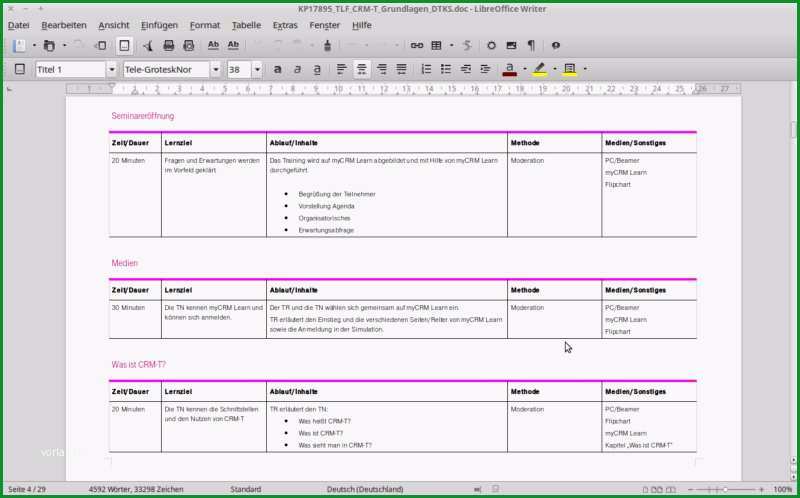The width and height of the screenshot is (800, 498).
Task: Open the Tele-GroteskNor font name dropdown
Action: (216, 69)
